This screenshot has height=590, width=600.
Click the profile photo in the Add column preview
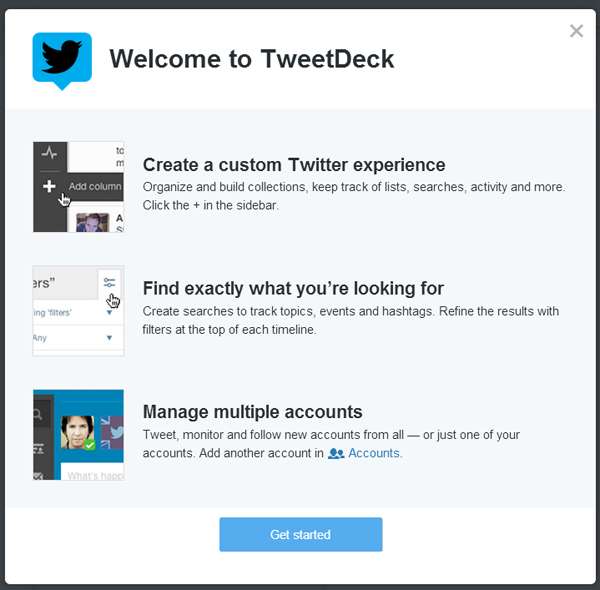pyautogui.click(x=92, y=222)
